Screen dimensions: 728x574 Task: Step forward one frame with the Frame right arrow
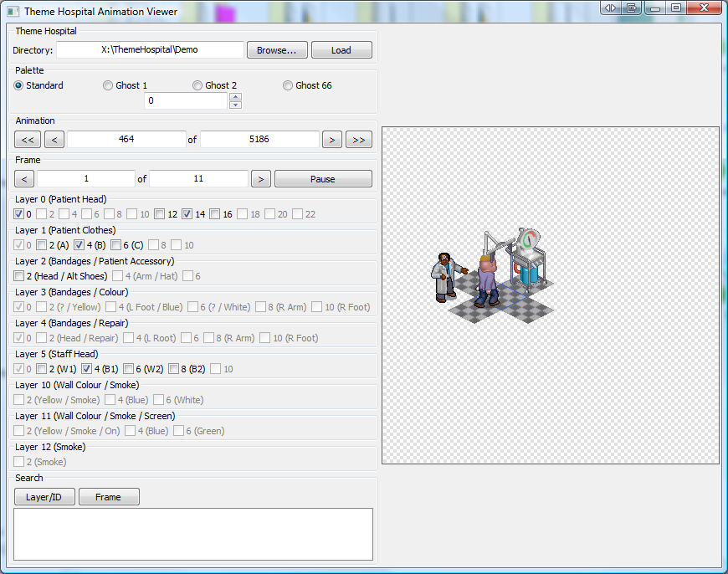click(260, 178)
